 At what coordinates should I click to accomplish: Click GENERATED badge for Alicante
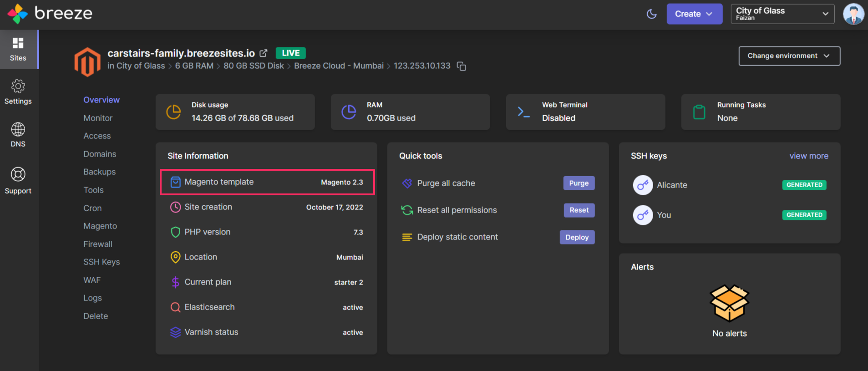[x=804, y=185]
